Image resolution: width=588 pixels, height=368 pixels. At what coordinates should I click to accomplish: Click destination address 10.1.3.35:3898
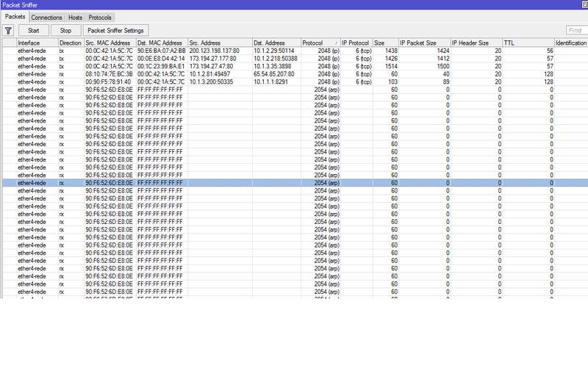[x=272, y=66]
